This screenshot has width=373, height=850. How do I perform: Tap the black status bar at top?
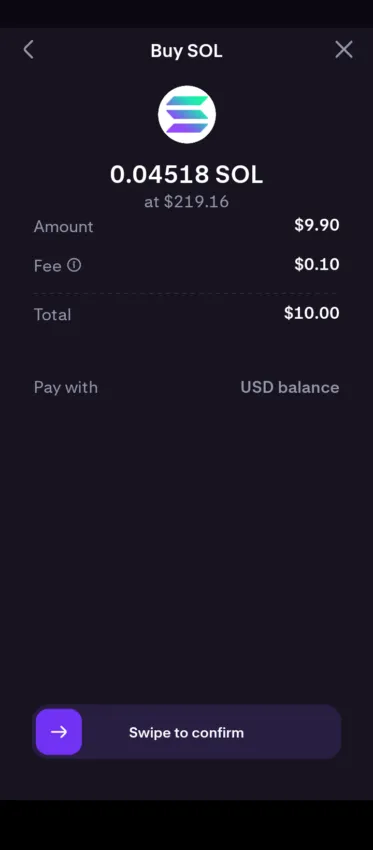click(x=186, y=14)
